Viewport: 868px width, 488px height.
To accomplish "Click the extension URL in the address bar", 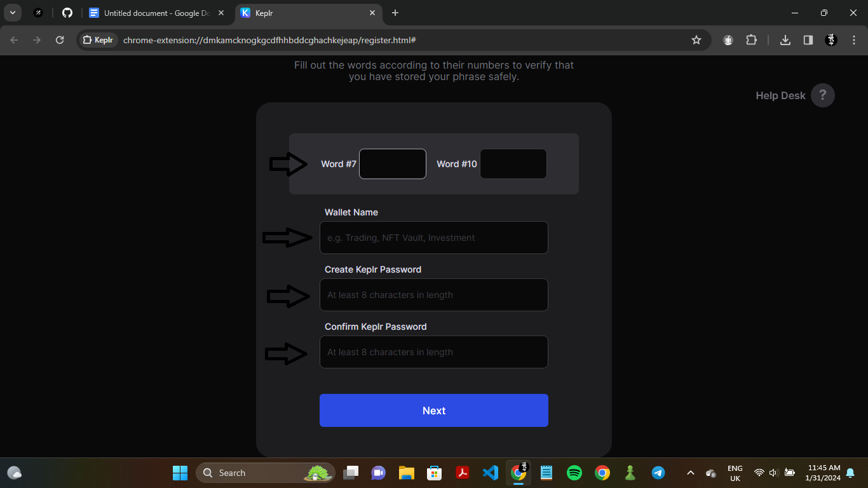I will (x=269, y=40).
